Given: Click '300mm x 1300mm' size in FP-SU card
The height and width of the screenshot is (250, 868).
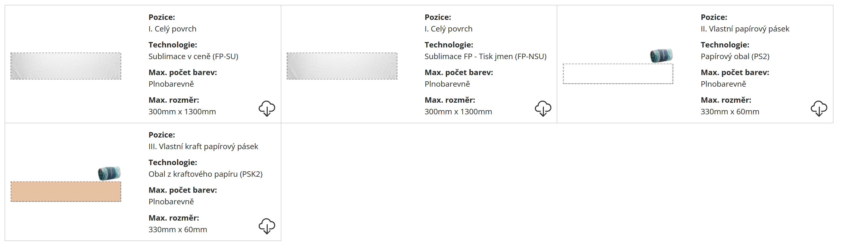Looking at the screenshot, I should (x=182, y=112).
